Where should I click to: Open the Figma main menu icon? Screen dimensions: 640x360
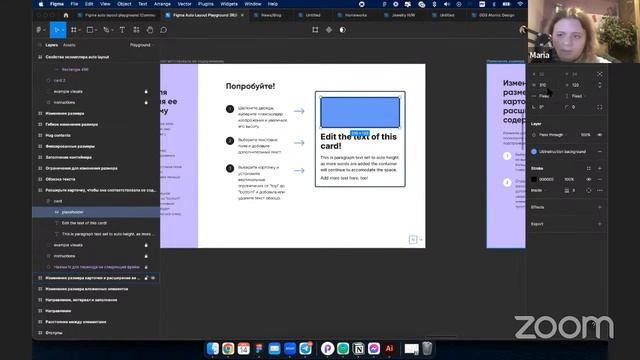tap(39, 30)
